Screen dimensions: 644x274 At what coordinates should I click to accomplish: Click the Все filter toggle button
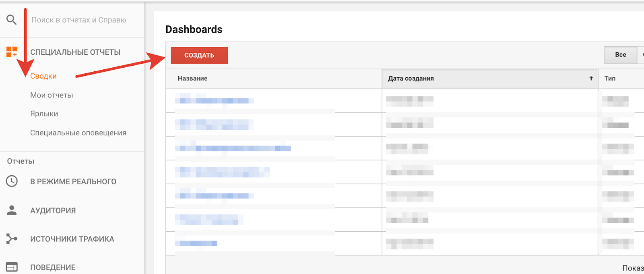[620, 54]
